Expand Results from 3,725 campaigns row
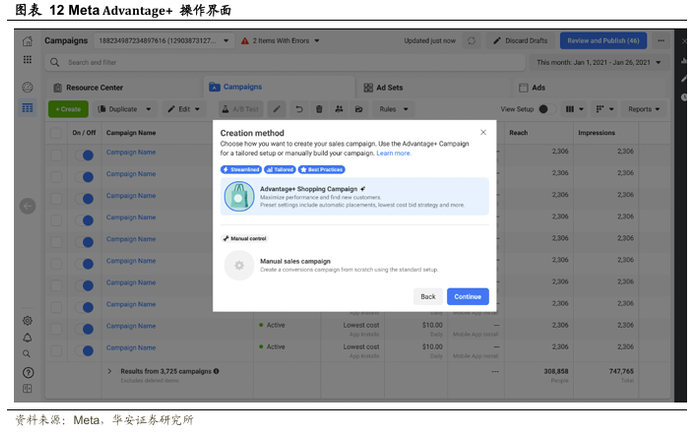This screenshot has height=435, width=700. pyautogui.click(x=109, y=371)
